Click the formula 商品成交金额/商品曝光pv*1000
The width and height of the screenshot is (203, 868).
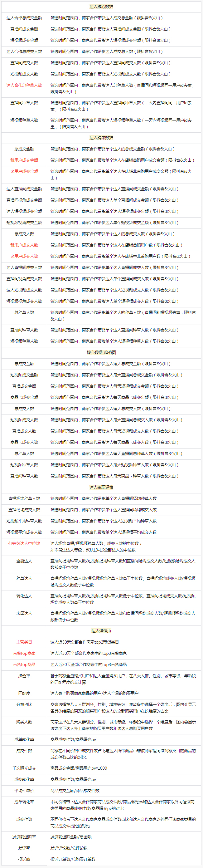tap(79, 768)
